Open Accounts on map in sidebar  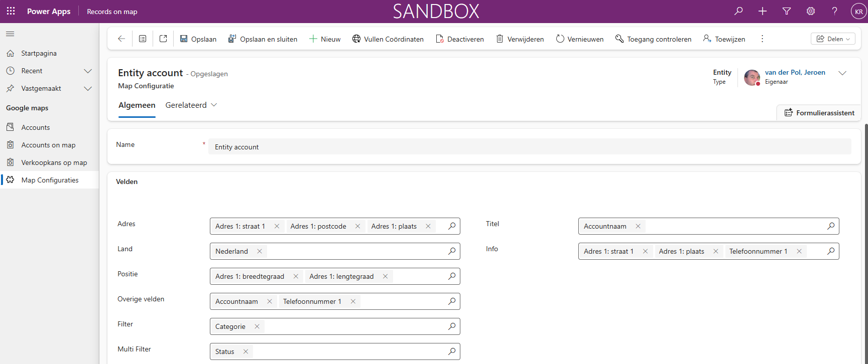point(49,145)
